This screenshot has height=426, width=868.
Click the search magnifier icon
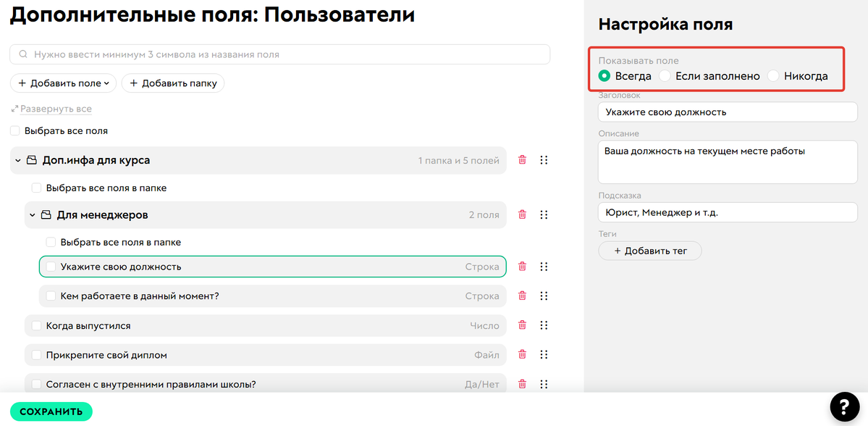coord(23,55)
